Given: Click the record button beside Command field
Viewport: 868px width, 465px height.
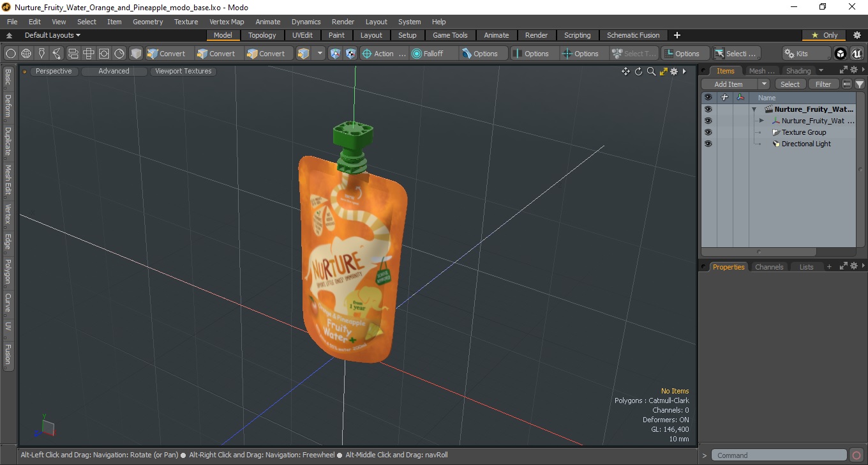Looking at the screenshot, I should (857, 455).
